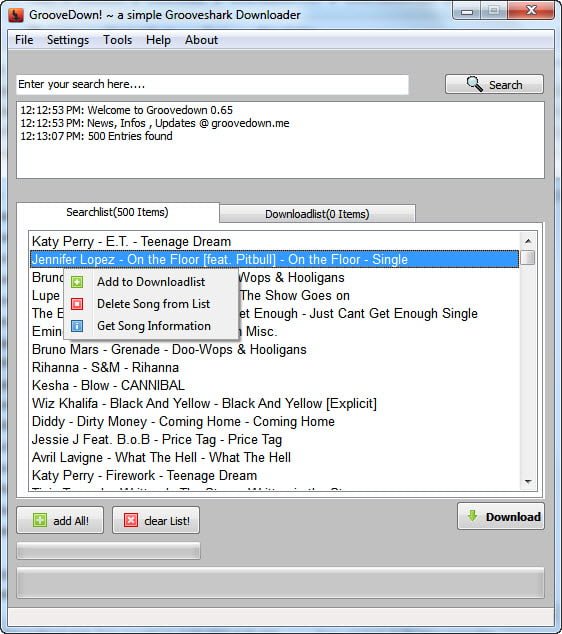Click the Search button
This screenshot has height=634, width=562.
pyautogui.click(x=494, y=84)
